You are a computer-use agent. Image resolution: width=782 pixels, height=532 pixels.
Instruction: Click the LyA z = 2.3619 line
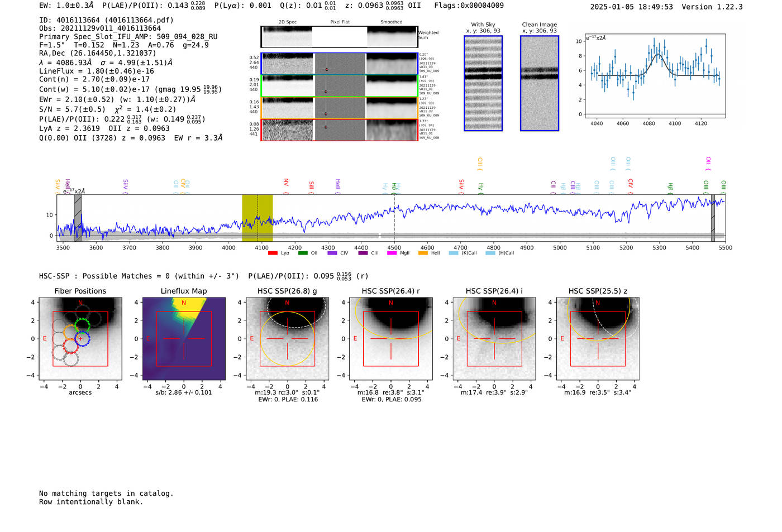104,128
